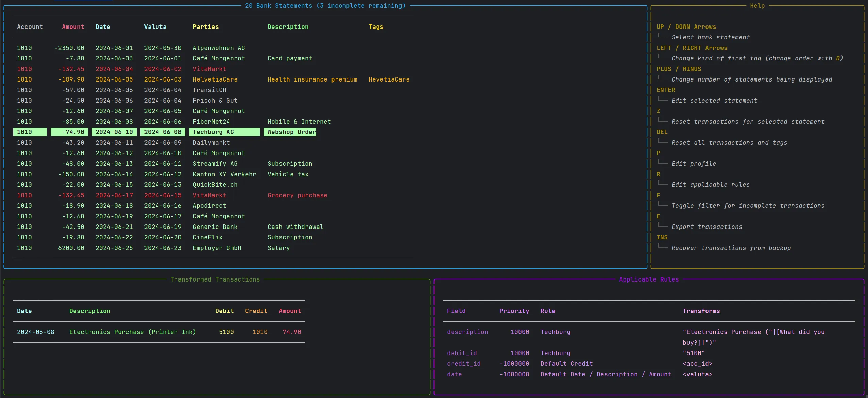Select the Employer GmbH party cell
The width and height of the screenshot is (868, 398).
217,248
